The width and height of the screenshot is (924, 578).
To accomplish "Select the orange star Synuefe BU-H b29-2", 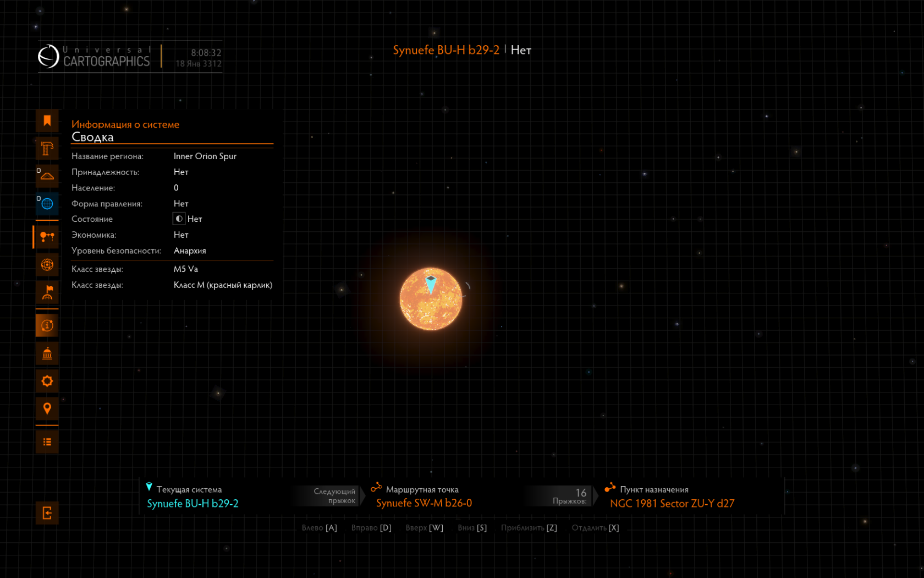I will (x=431, y=299).
